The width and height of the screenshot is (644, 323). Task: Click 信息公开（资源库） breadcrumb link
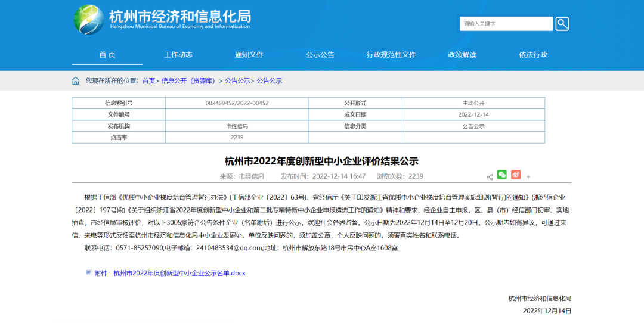(188, 81)
